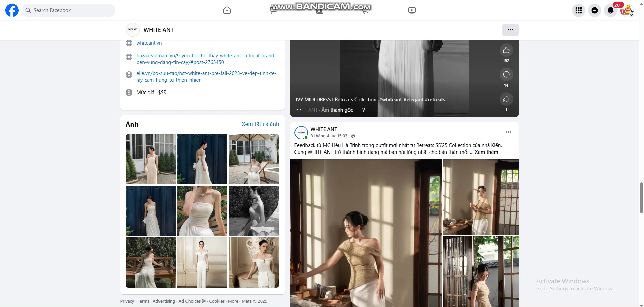The width and height of the screenshot is (644, 307).
Task: Open the elle.vn article link
Action: click(206, 77)
